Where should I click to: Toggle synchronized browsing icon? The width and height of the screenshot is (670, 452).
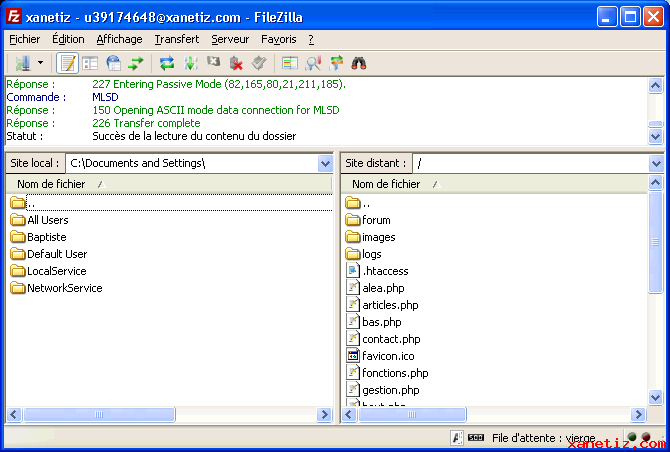[x=336, y=63]
